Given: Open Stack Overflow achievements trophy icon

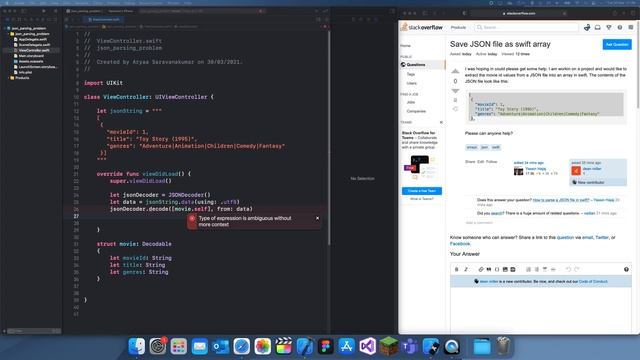Looking at the screenshot, I should tap(609, 27).
